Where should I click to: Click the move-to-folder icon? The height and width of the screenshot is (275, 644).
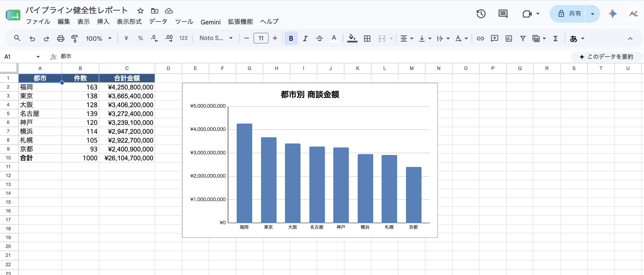click(x=154, y=11)
